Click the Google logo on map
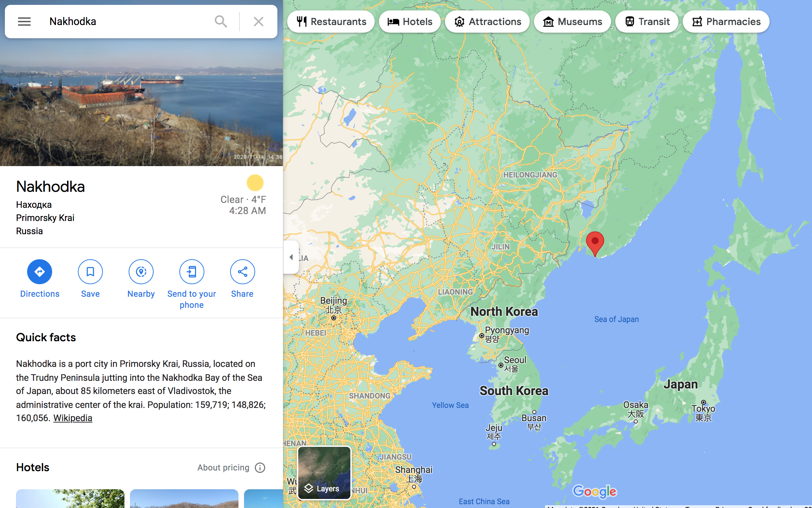The height and width of the screenshot is (508, 812). click(x=594, y=491)
